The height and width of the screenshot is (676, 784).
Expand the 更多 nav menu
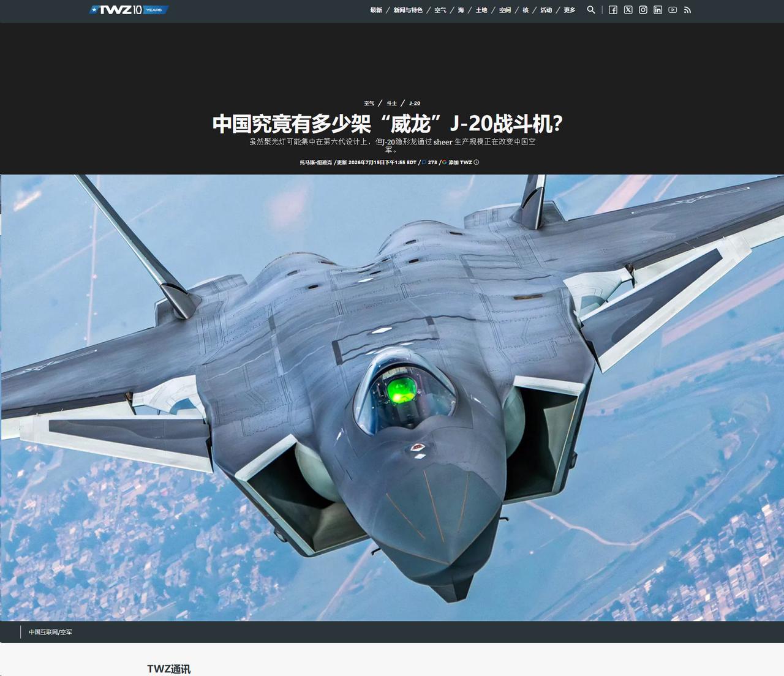point(570,10)
